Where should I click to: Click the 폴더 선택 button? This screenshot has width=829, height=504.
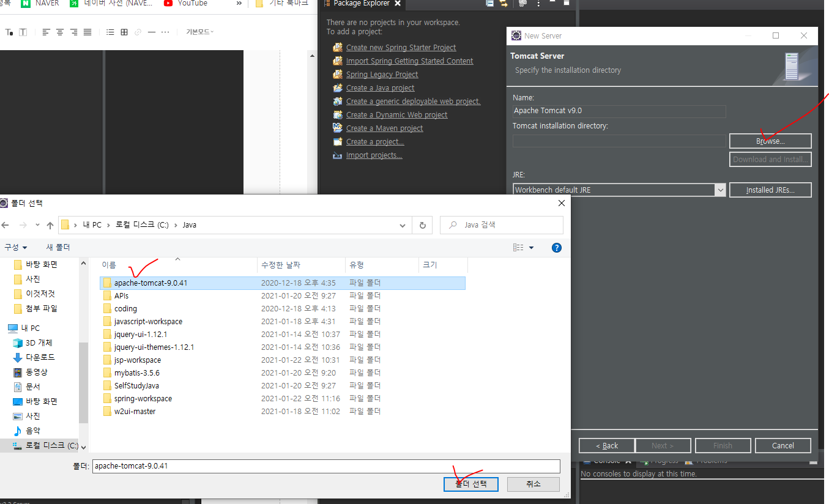coord(471,484)
